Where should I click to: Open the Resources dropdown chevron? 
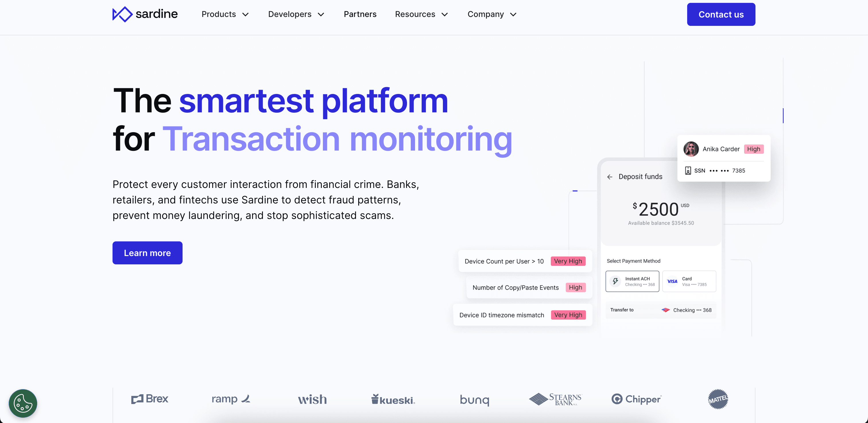coord(444,14)
